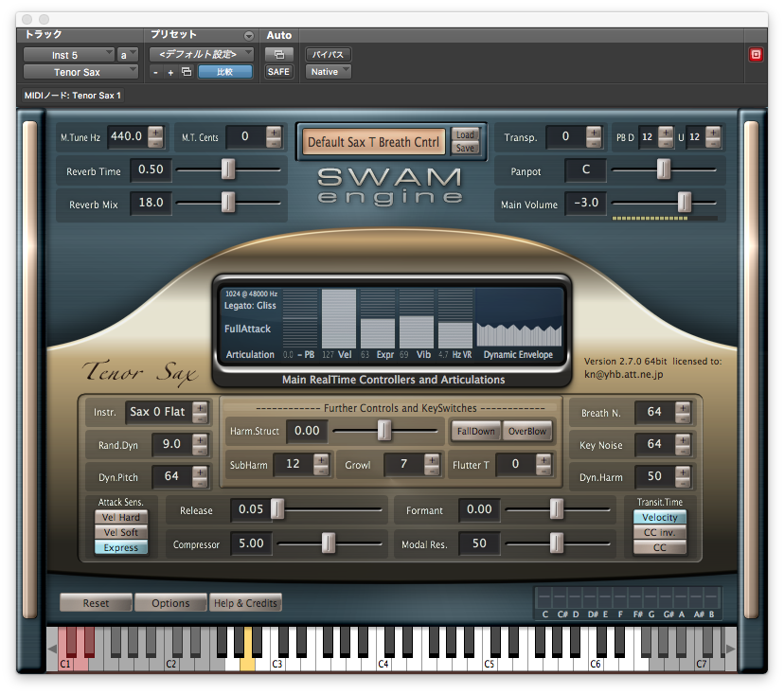
Task: Open the Native format dropdown
Action: (328, 72)
